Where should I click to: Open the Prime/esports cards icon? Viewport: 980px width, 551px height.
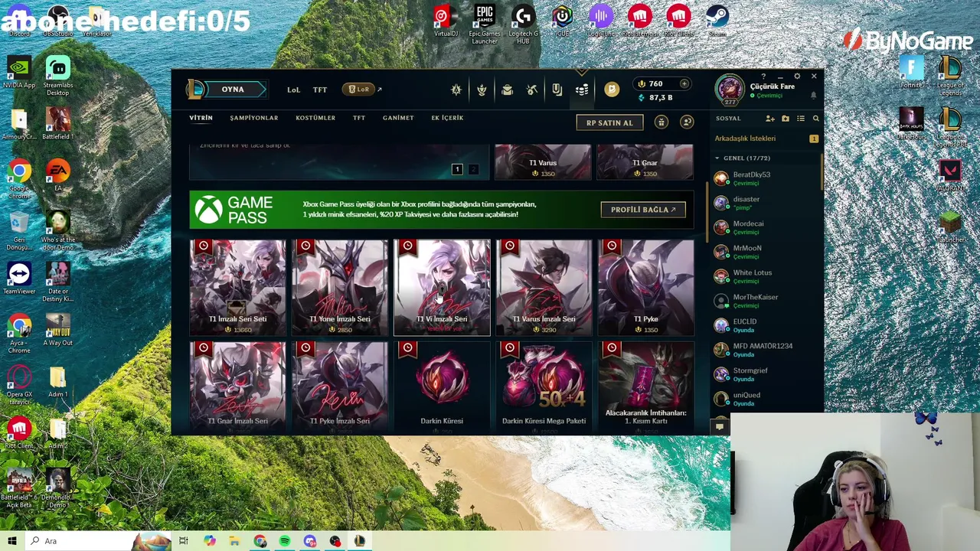557,90
